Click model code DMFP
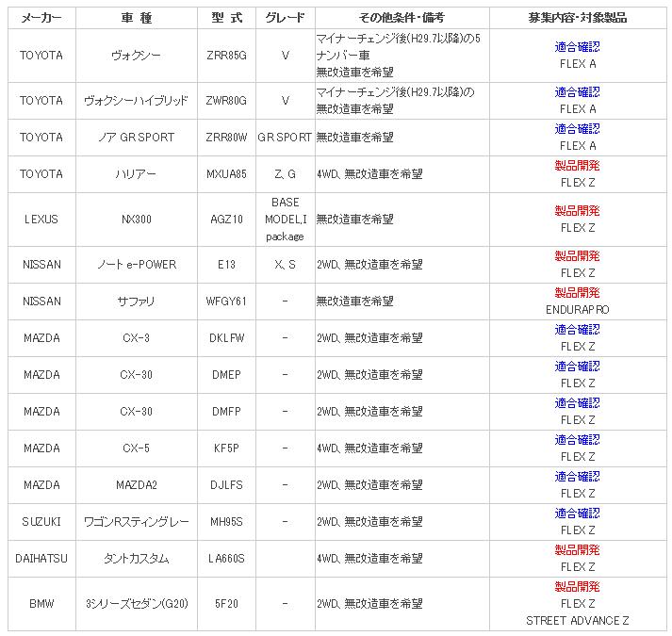Screen dimensions: 672x636 click(x=226, y=412)
